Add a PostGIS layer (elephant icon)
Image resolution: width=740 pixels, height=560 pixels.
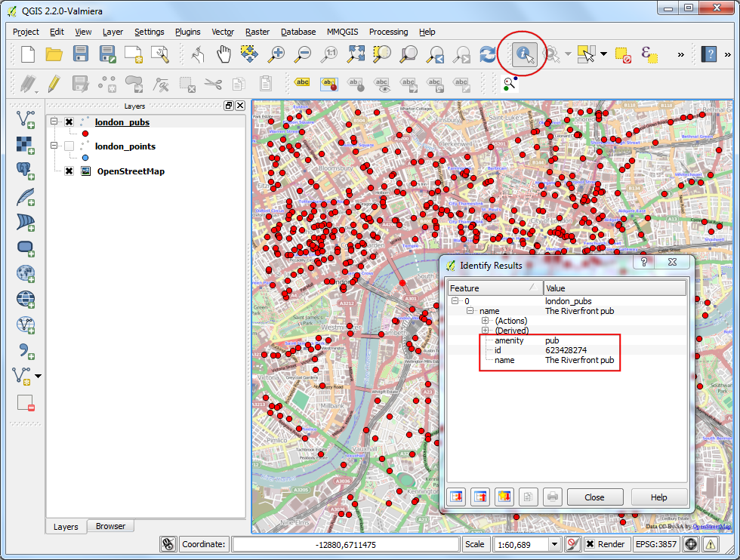(26, 171)
